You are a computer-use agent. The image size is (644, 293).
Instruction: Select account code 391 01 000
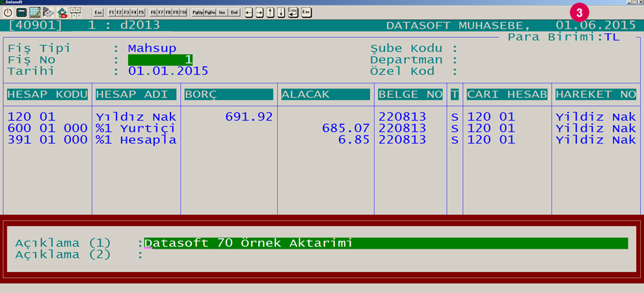(47, 140)
